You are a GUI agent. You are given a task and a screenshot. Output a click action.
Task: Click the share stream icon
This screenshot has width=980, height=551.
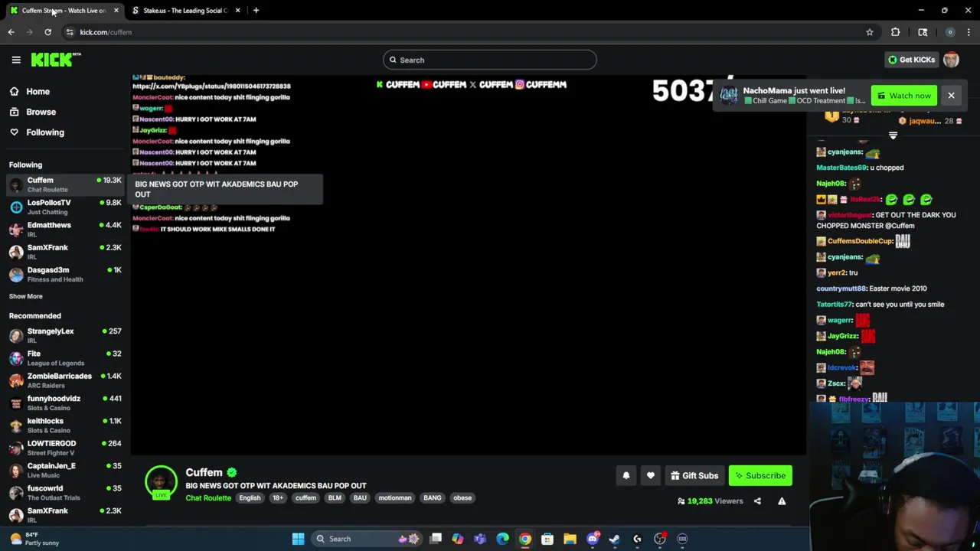point(757,501)
